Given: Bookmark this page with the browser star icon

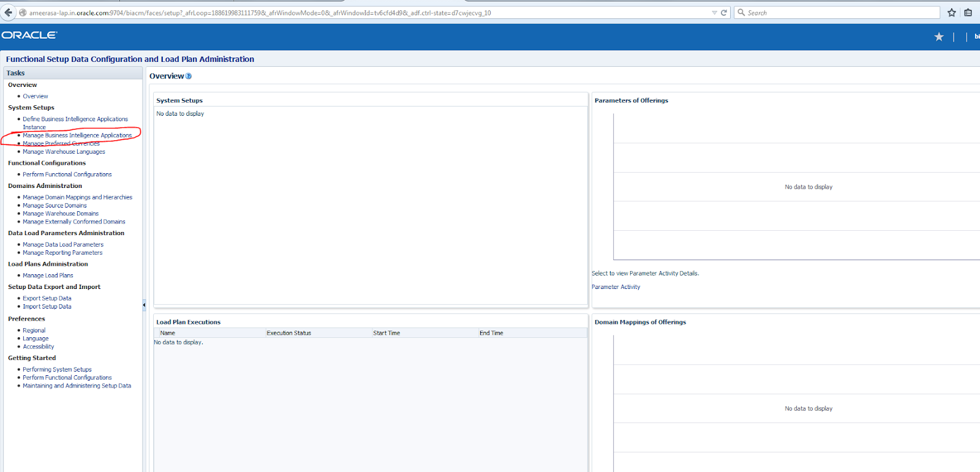Looking at the screenshot, I should click(952, 12).
